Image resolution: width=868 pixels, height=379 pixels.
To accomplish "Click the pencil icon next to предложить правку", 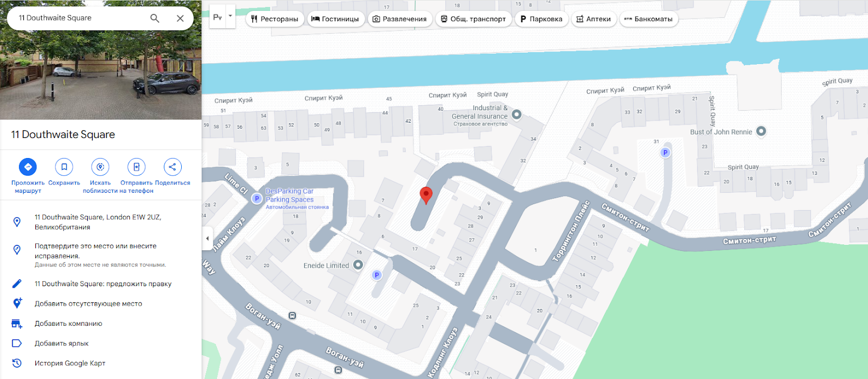I will tap(17, 283).
